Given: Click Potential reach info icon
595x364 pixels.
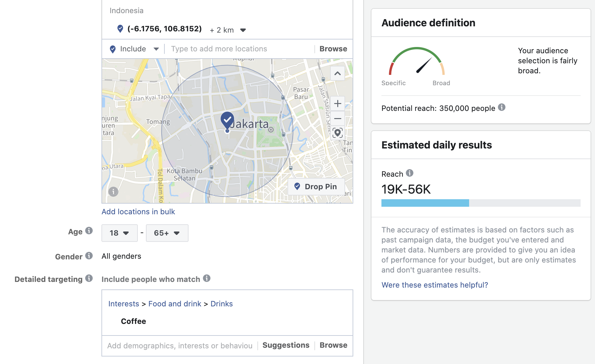Looking at the screenshot, I should pos(502,107).
